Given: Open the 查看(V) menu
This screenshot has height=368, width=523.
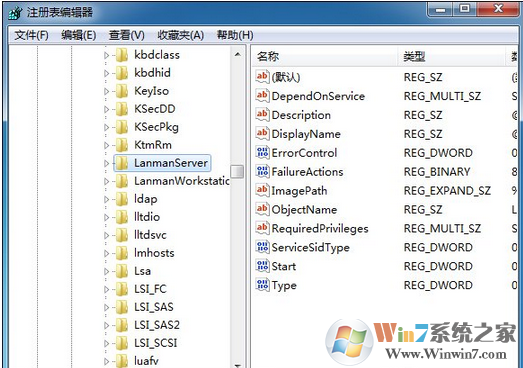Looking at the screenshot, I should (x=126, y=35).
